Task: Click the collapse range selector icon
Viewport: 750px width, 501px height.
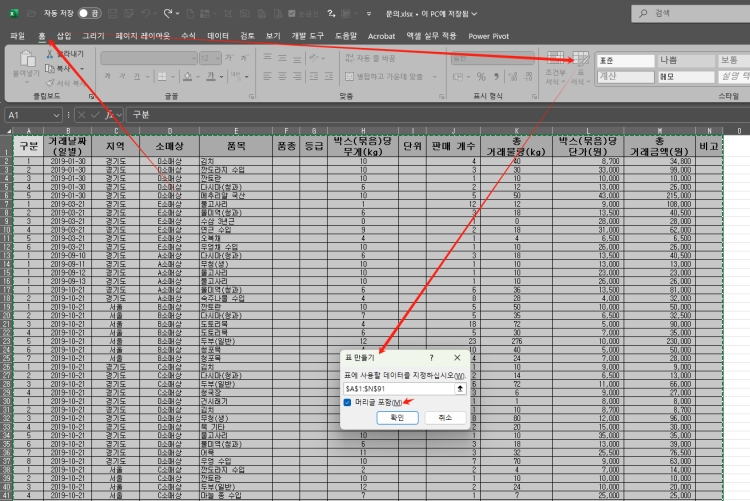Action: coord(460,388)
